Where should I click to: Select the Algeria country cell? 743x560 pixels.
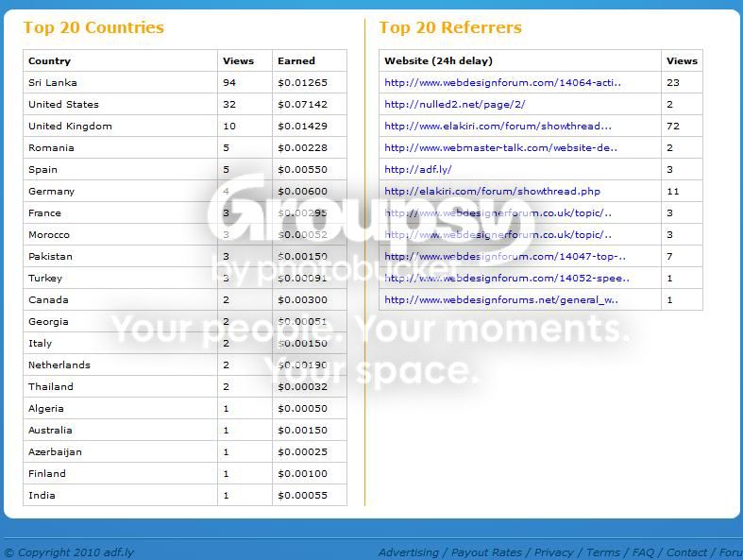coord(120,409)
